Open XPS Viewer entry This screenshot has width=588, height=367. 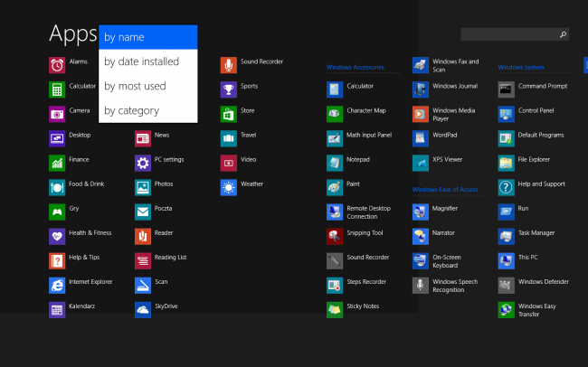coord(438,163)
